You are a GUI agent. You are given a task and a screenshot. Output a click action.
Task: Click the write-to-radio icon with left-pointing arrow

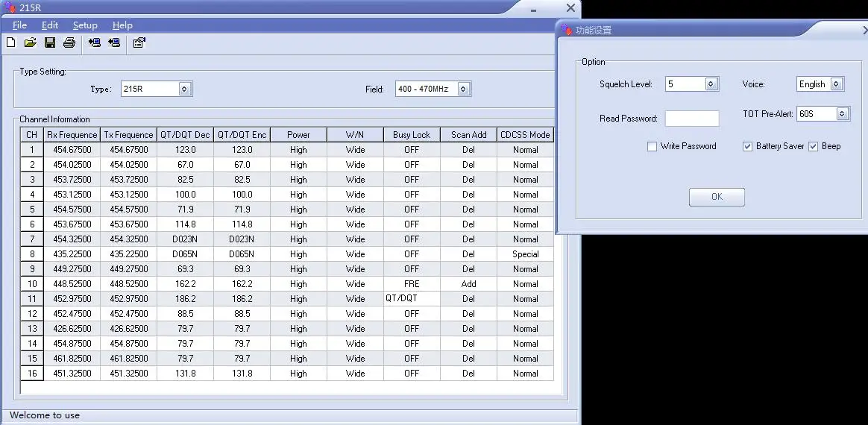(114, 42)
